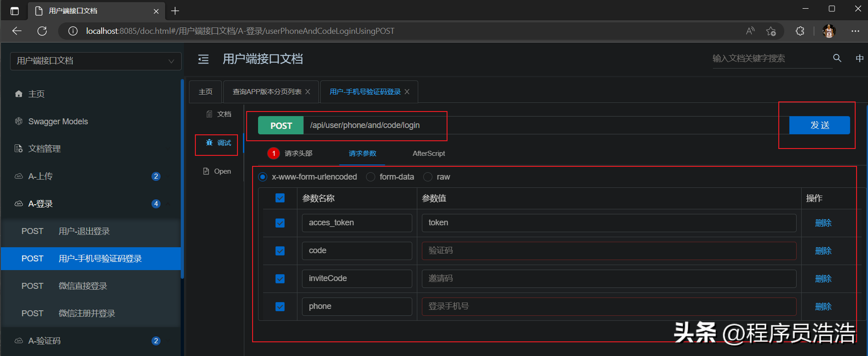Close the 查询APP版本分页列表 tab

click(307, 92)
